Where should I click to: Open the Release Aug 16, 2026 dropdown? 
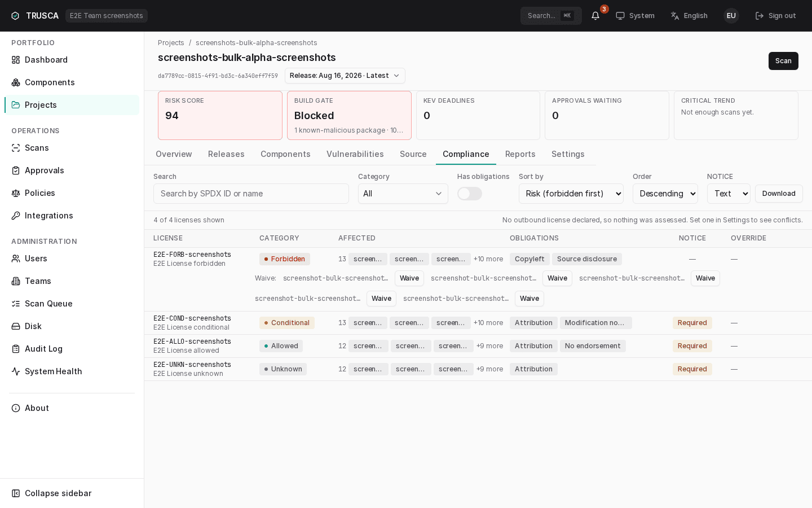pos(345,76)
